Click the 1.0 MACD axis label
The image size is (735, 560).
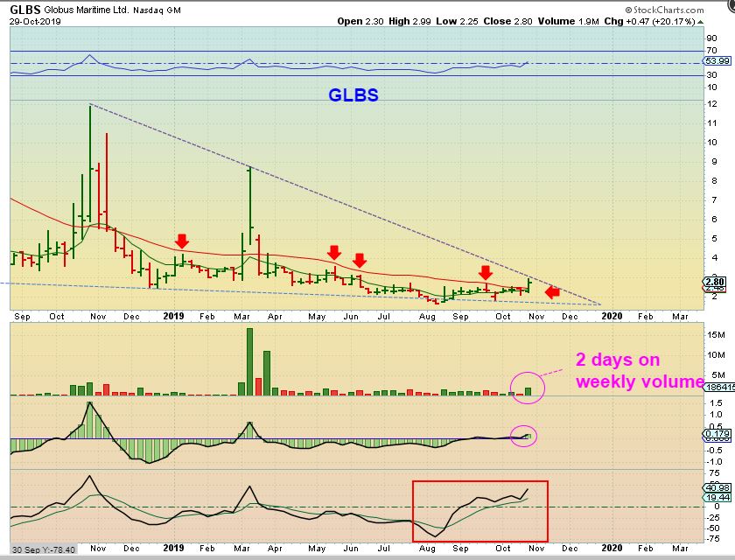coord(716,415)
